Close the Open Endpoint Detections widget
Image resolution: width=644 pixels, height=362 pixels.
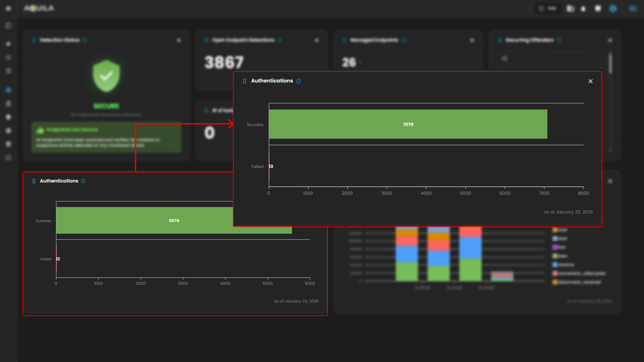pyautogui.click(x=316, y=40)
